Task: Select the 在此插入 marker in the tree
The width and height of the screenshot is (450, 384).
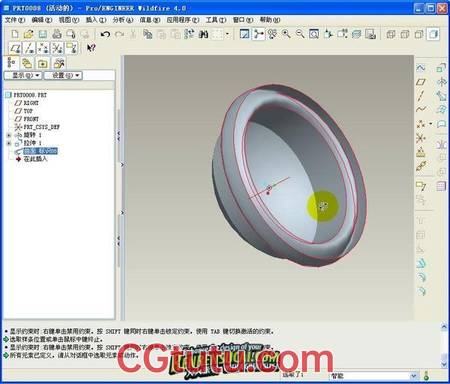Action: [35, 159]
